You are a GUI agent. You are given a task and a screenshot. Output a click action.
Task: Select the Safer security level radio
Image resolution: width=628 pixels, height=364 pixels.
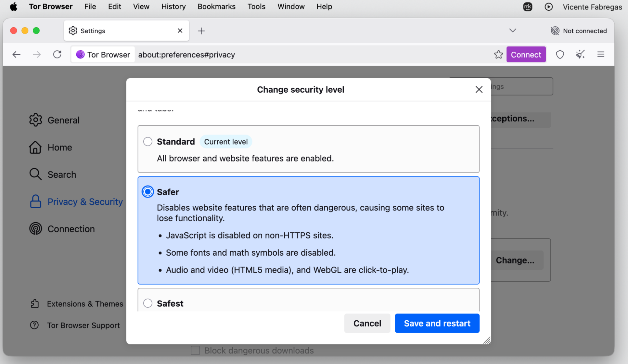pos(148,192)
